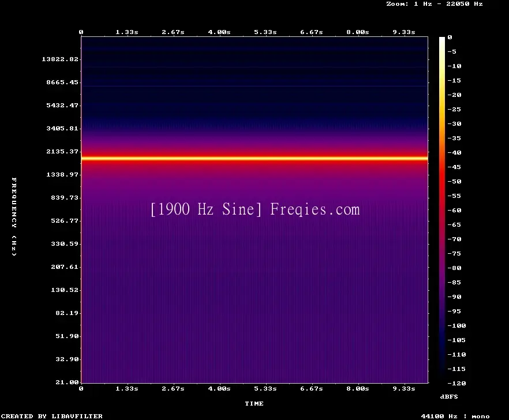Click the 'dBFS' unit label under the color scale
The height and width of the screenshot is (420, 509).
point(449,396)
